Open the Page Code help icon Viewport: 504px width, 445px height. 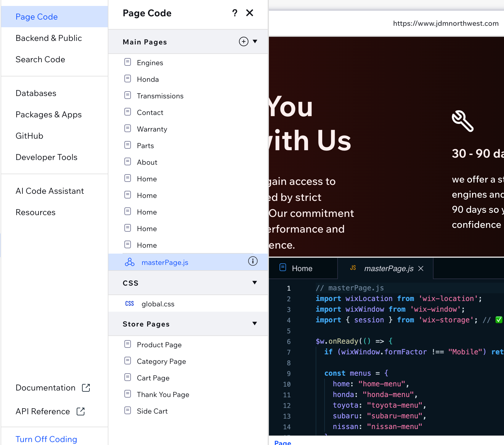[235, 13]
